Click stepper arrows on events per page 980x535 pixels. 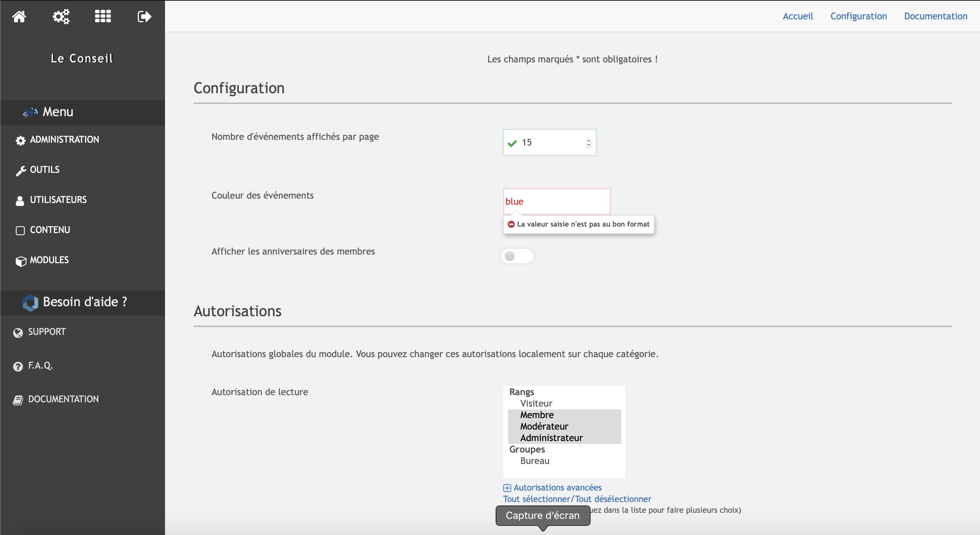coord(588,143)
